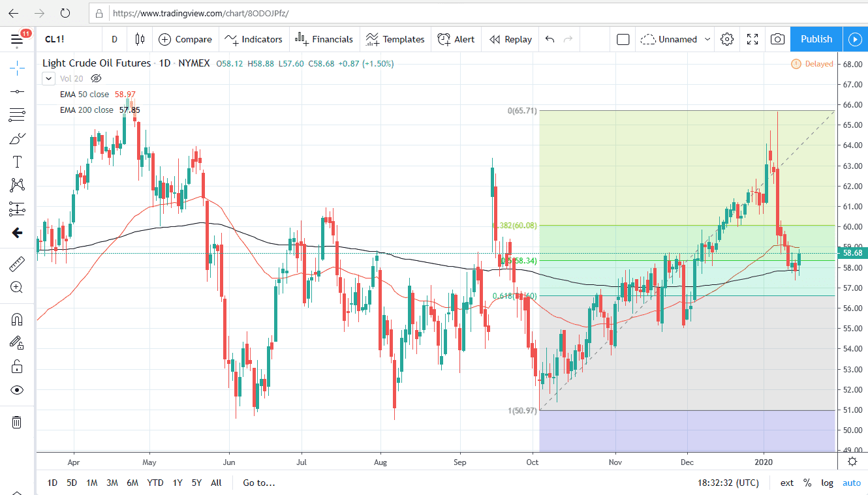Select the Brush drawing tool
The height and width of the screenshot is (495, 868).
click(17, 138)
